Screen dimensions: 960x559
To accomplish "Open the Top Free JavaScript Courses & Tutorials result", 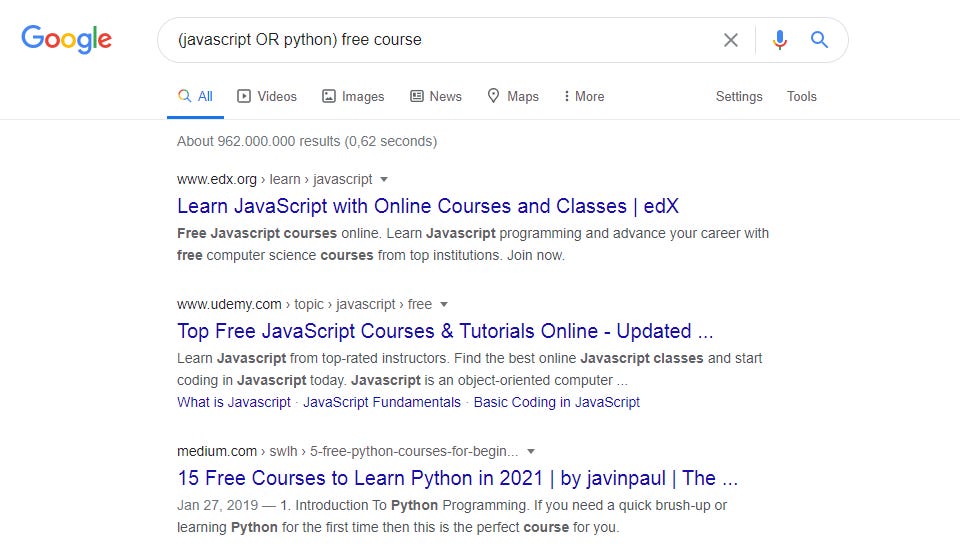I will [445, 331].
